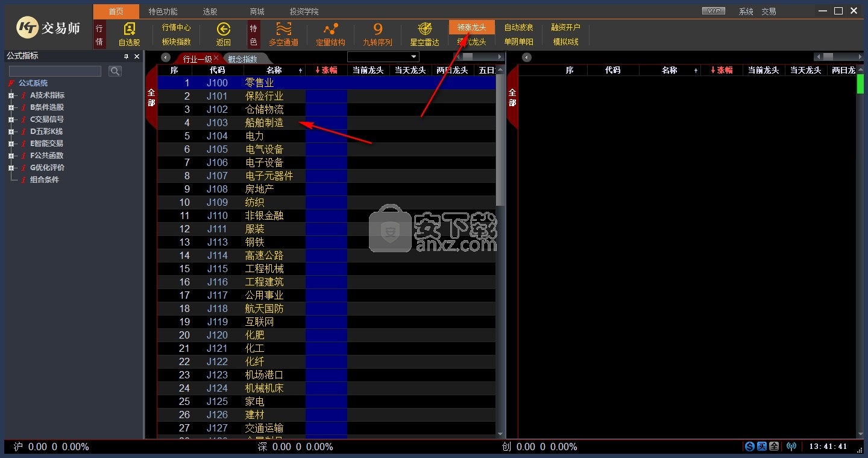Open the dropdown combo box above left table
868x458 pixels.
coord(383,57)
